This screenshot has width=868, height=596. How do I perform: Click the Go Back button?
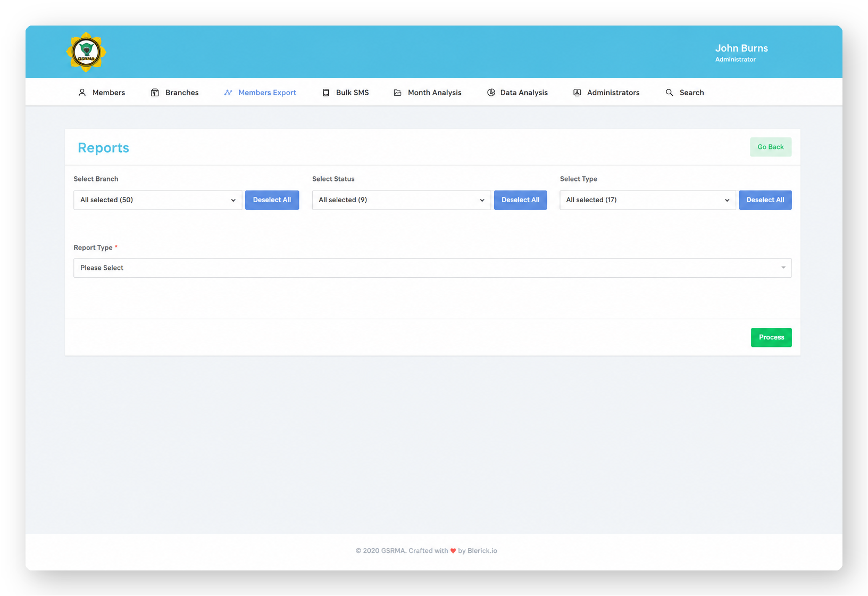[771, 147]
